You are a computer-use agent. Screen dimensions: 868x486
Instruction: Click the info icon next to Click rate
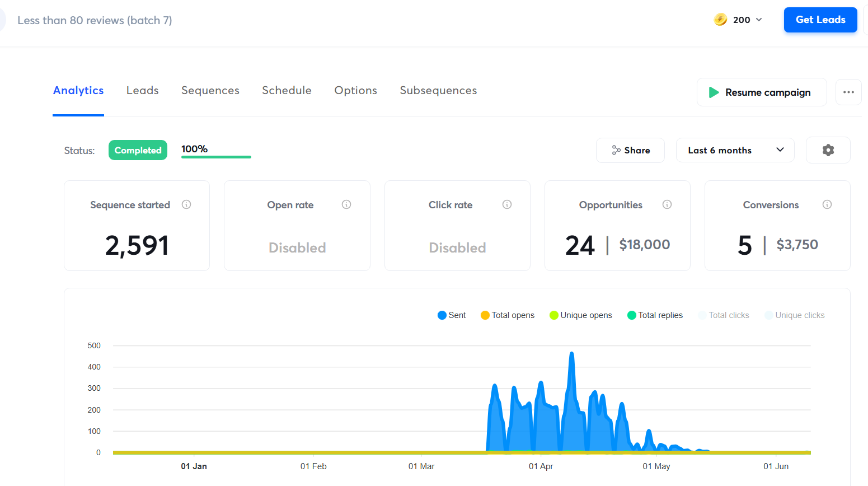coord(507,205)
